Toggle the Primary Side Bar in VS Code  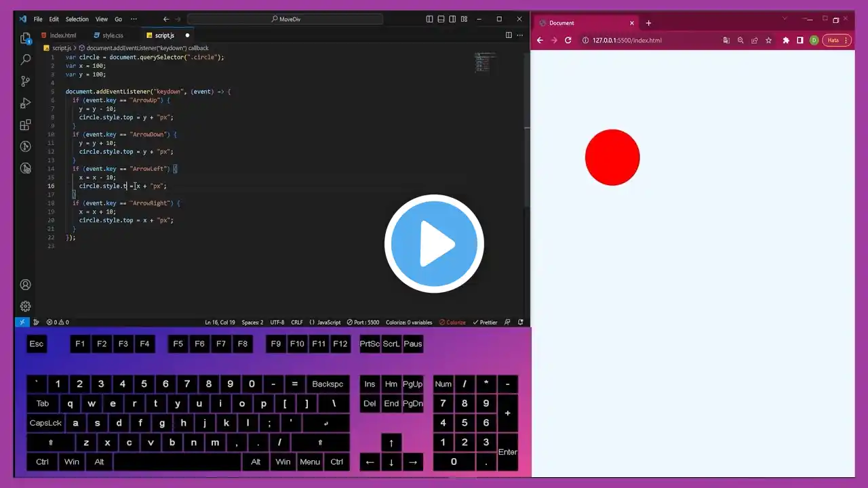point(429,19)
